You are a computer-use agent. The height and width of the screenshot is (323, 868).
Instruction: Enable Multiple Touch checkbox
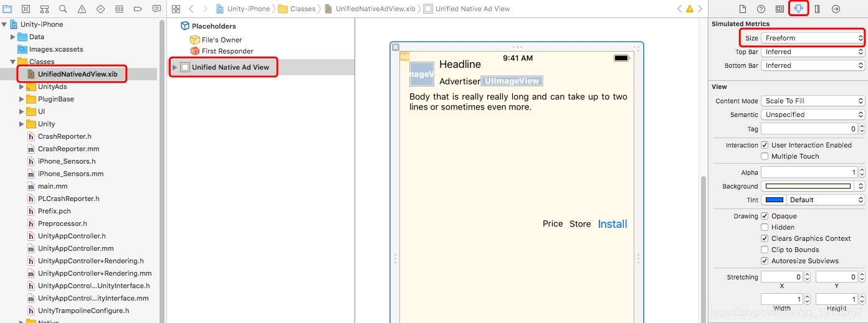coord(765,156)
